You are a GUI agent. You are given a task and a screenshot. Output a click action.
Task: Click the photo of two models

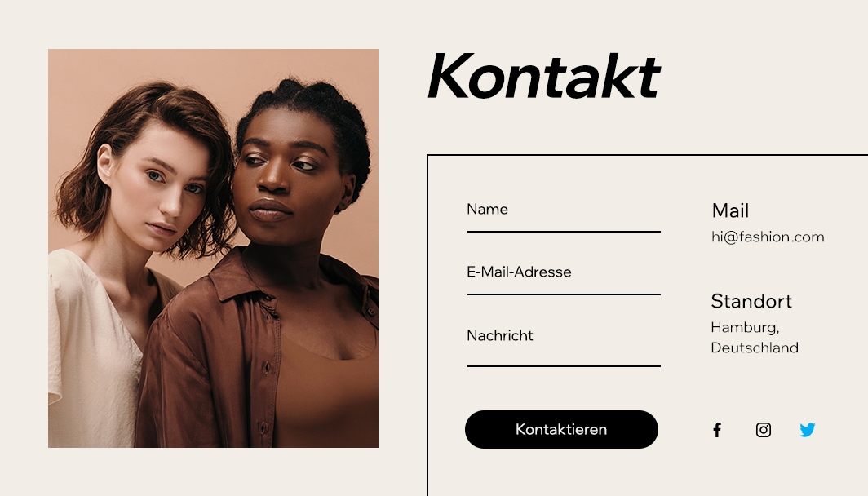(x=213, y=248)
